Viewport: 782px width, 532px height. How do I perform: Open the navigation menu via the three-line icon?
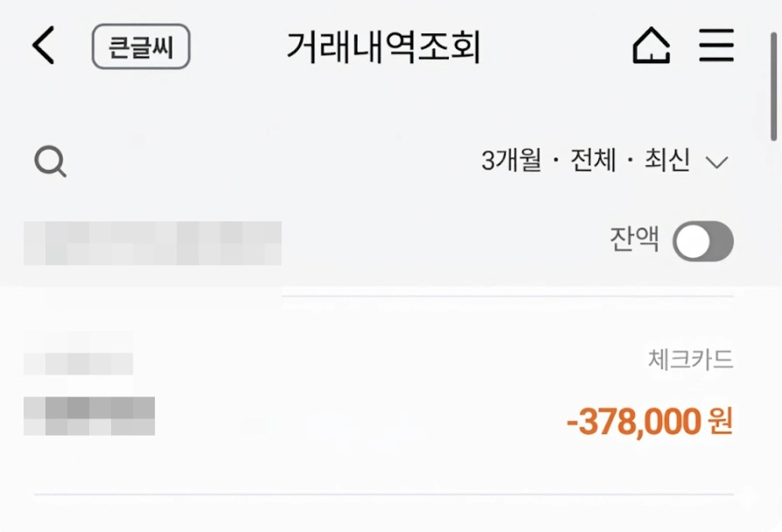click(x=716, y=46)
